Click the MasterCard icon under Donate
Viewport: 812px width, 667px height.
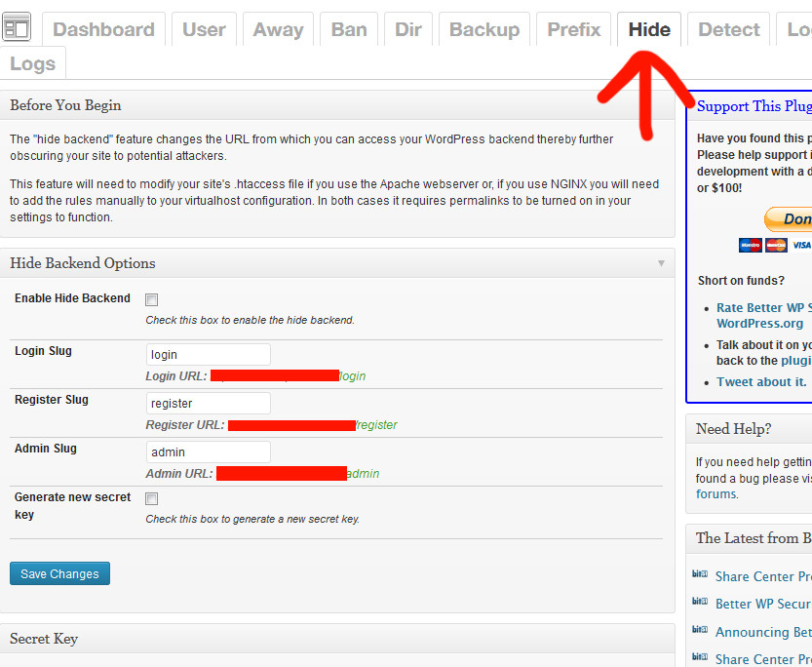point(776,245)
